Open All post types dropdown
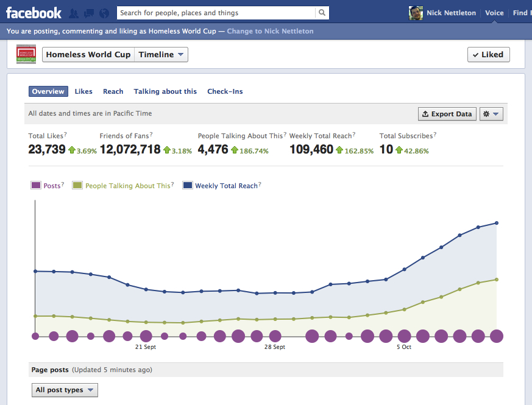This screenshot has height=405, width=532. pyautogui.click(x=65, y=390)
